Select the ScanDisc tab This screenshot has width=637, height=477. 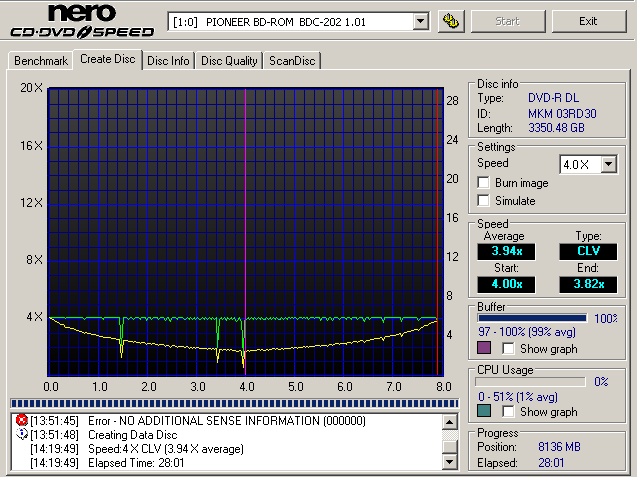point(292,61)
